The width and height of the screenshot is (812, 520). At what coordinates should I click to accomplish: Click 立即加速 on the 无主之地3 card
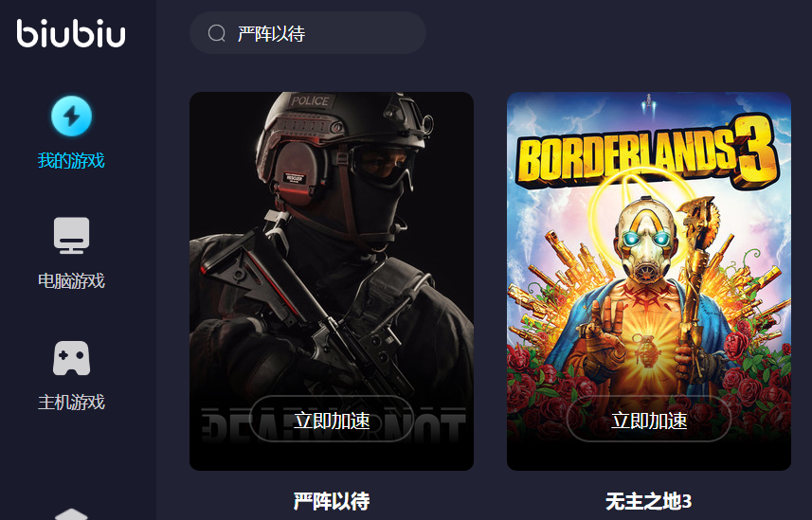649,419
